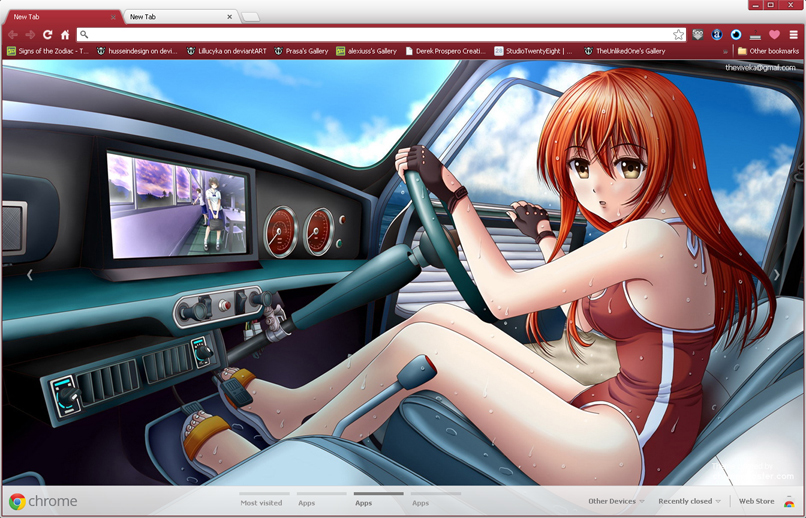
Task: Open the blue eye-ring extension icon
Action: [x=736, y=34]
